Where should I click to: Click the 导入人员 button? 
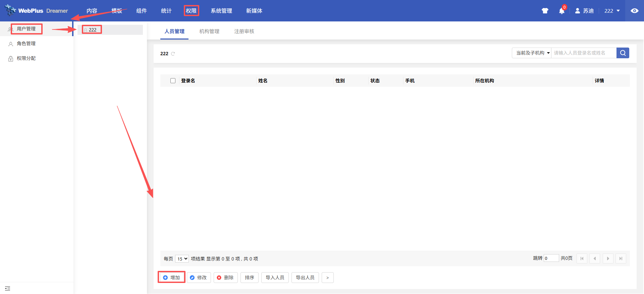tap(275, 278)
